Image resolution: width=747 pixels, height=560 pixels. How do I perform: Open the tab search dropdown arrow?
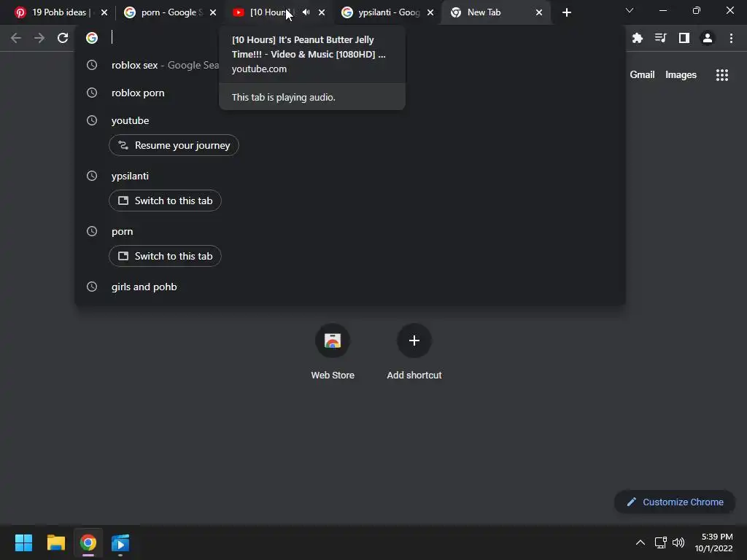point(630,10)
